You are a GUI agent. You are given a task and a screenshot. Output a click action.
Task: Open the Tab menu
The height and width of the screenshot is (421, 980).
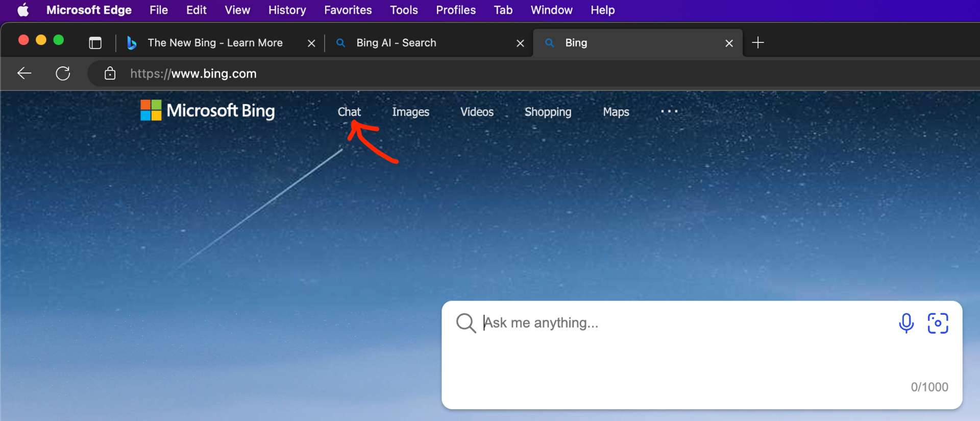(x=503, y=10)
